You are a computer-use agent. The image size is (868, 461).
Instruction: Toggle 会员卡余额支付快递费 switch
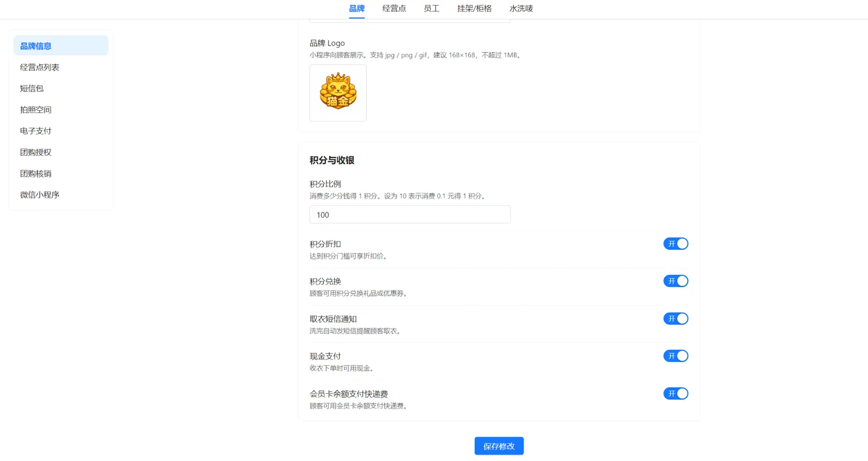tap(675, 394)
